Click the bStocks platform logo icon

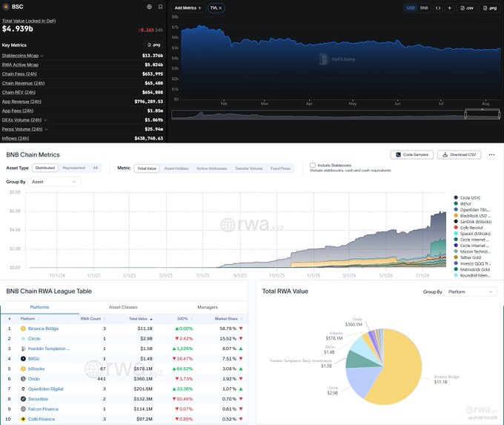coord(23,369)
